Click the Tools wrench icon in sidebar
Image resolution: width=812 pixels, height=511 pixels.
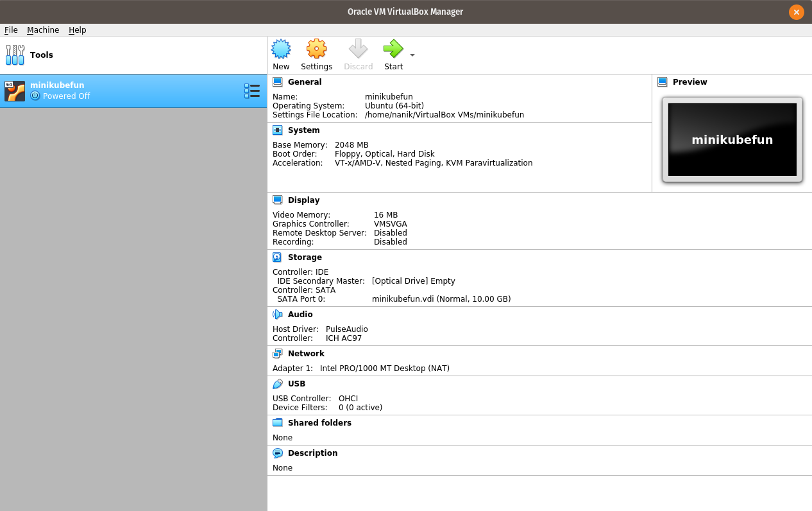pyautogui.click(x=15, y=55)
